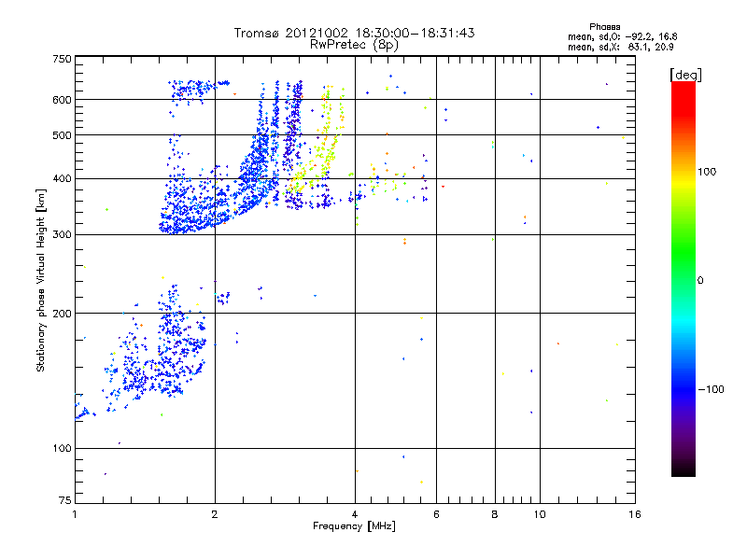The image size is (747, 560).
Task: Click the y-axis label '500'
Action: point(62,135)
